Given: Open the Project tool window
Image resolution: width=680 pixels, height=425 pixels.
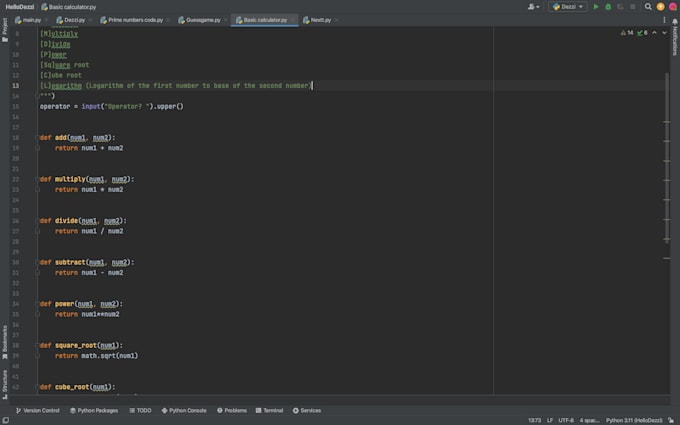Looking at the screenshot, I should 5,30.
